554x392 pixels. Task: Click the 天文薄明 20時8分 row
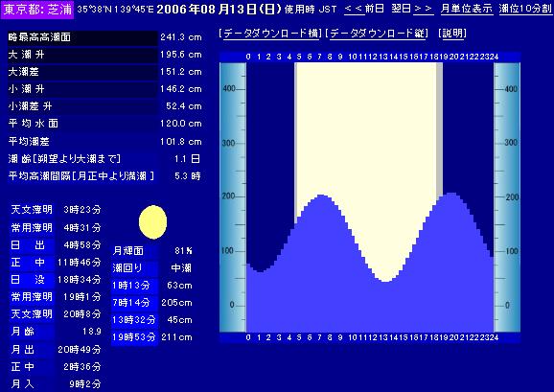[x=56, y=314]
